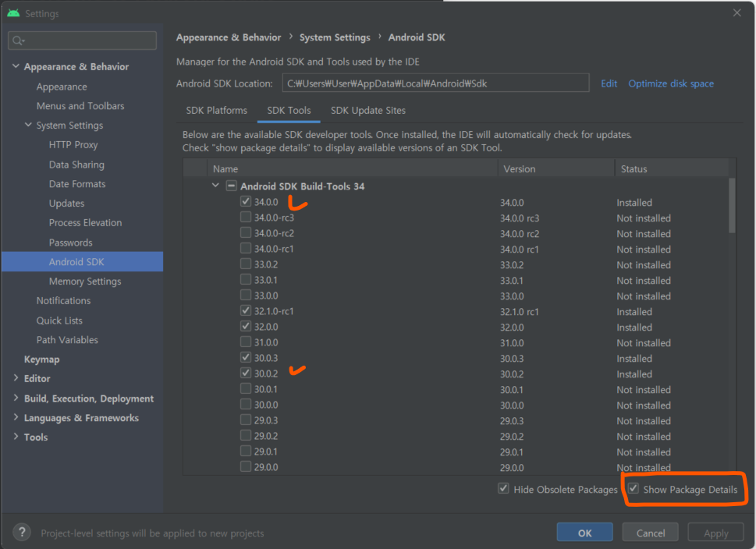Open Keymap settings

[x=42, y=360]
